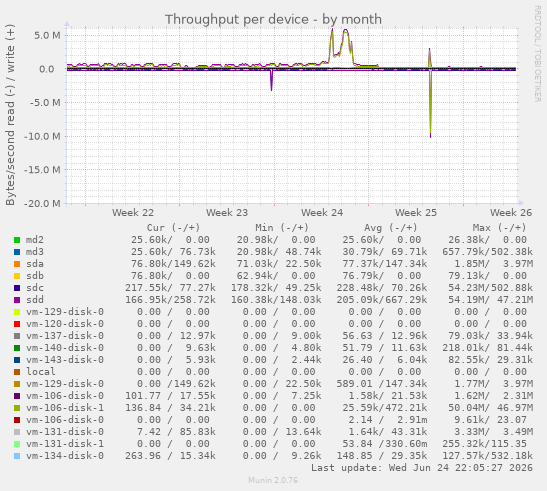
Task: Select the 'sdb' device name
Action: pyautogui.click(x=35, y=276)
